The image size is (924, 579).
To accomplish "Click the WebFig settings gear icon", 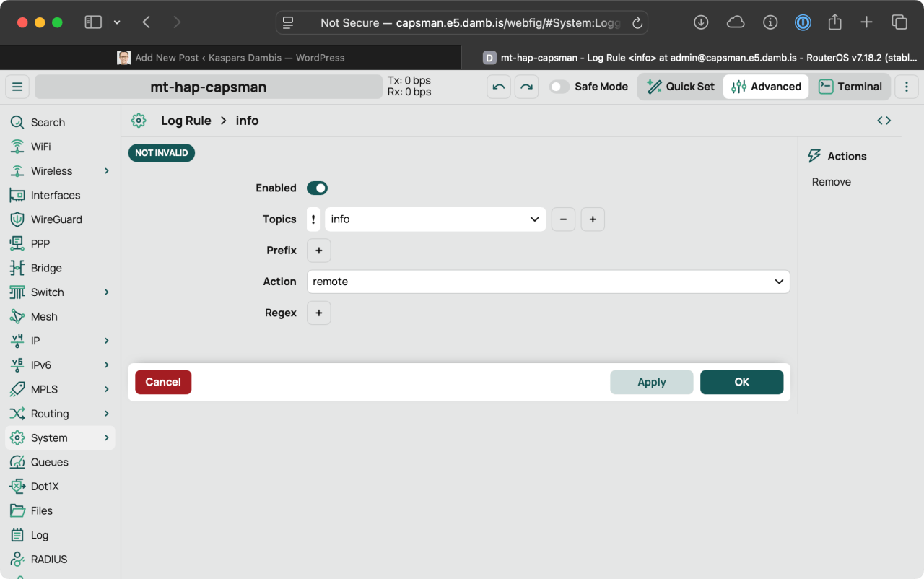I will pos(139,120).
